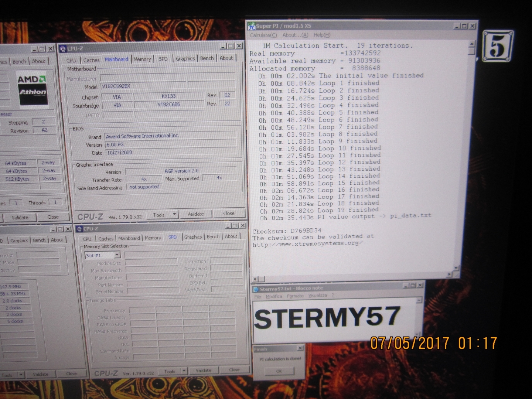Open the File menu in Notepad
Screen dimensions: 532x399
coord(258,297)
